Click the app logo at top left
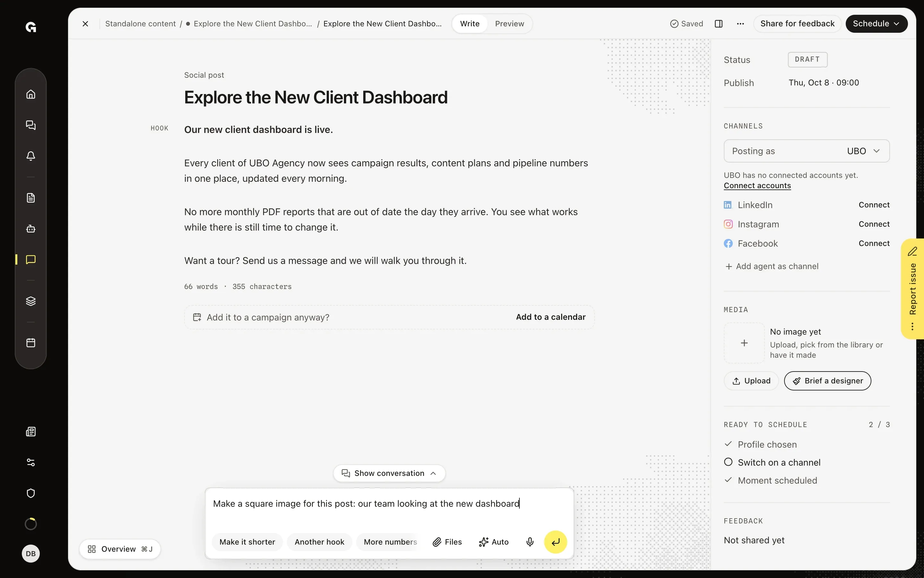Image resolution: width=924 pixels, height=578 pixels. tap(30, 27)
